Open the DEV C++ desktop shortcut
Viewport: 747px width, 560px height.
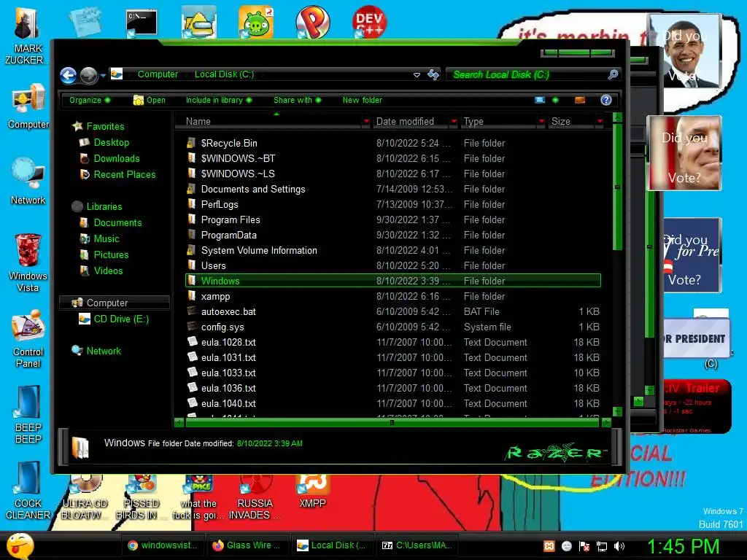click(x=370, y=22)
